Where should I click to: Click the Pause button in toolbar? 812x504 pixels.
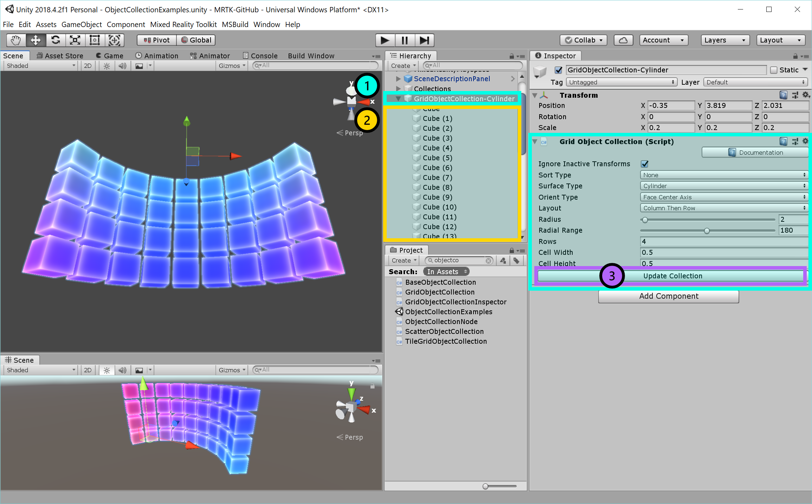(405, 40)
